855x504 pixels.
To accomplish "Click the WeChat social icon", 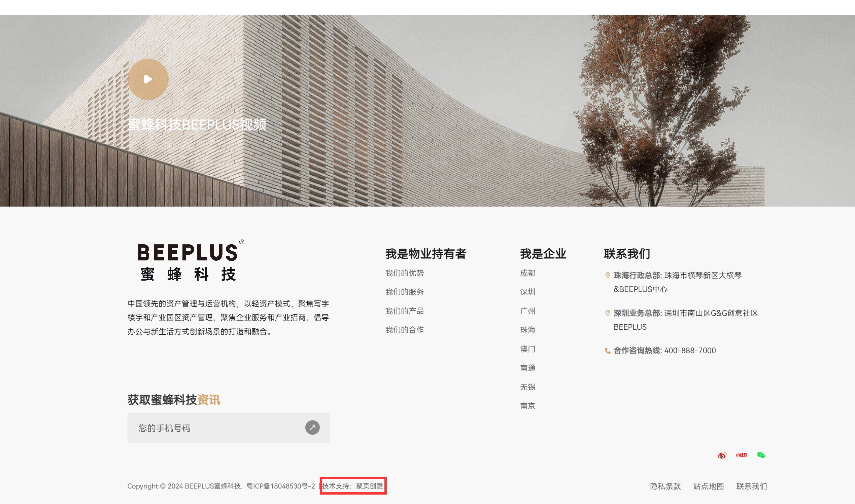I will point(761,455).
